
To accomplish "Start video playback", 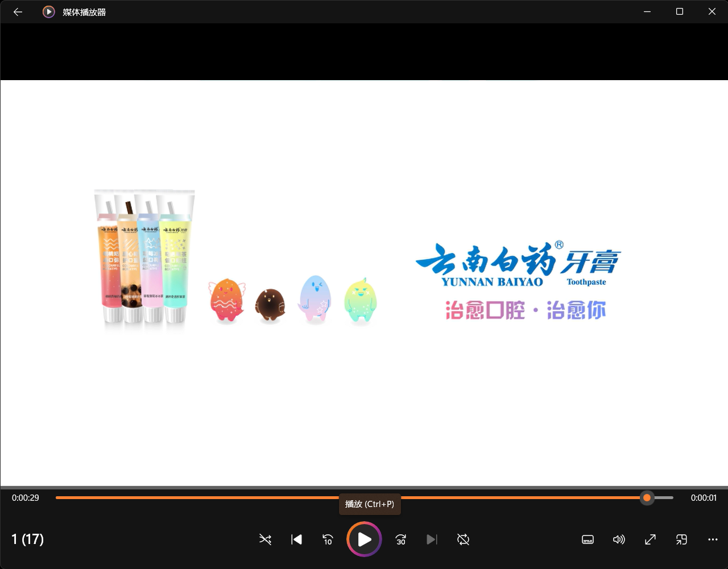I will click(364, 539).
